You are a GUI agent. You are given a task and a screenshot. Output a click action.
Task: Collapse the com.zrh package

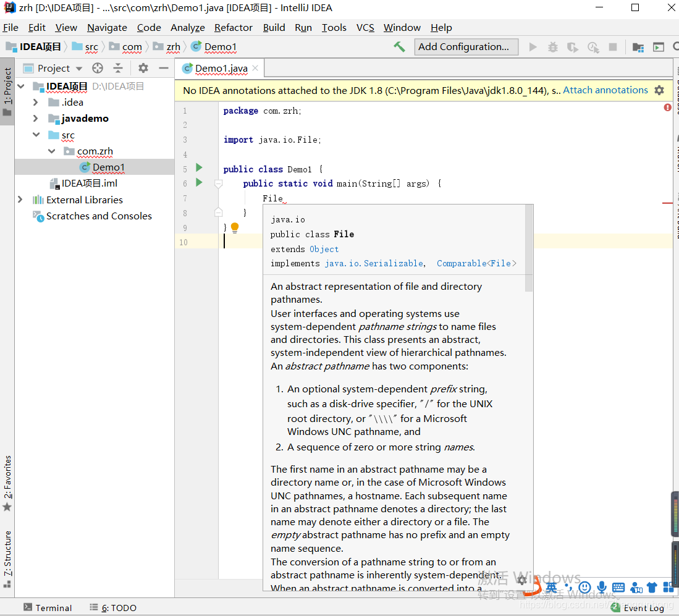[52, 151]
